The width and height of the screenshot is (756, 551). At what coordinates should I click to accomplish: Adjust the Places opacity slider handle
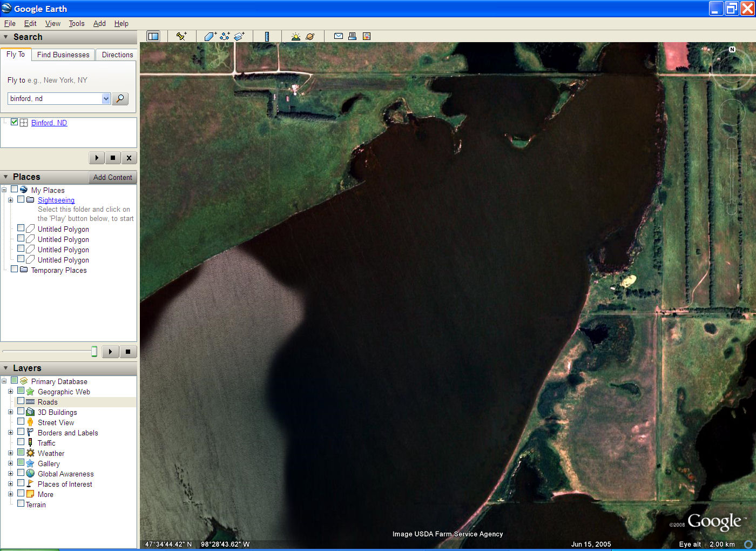[x=94, y=352]
